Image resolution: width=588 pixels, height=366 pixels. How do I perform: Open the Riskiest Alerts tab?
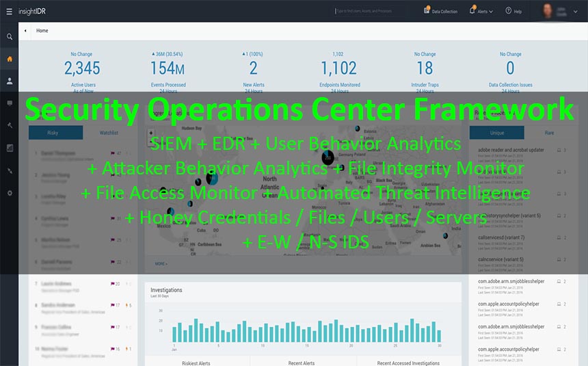point(196,363)
